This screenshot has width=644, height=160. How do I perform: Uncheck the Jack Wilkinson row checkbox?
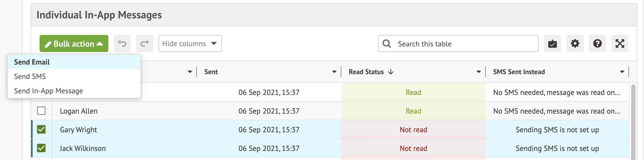(41, 148)
